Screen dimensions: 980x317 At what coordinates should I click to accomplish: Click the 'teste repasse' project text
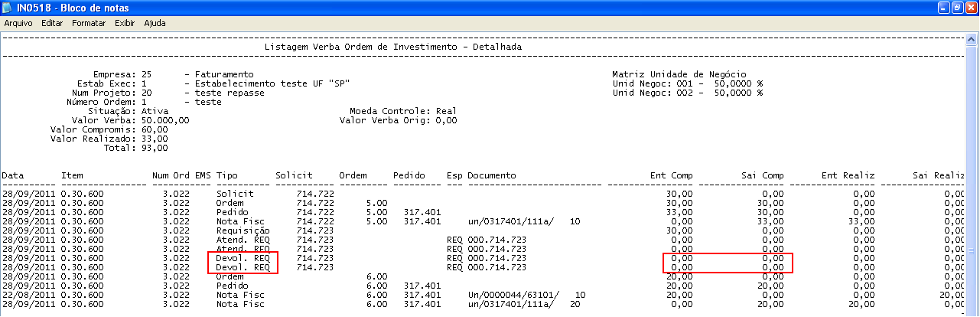coord(230,93)
